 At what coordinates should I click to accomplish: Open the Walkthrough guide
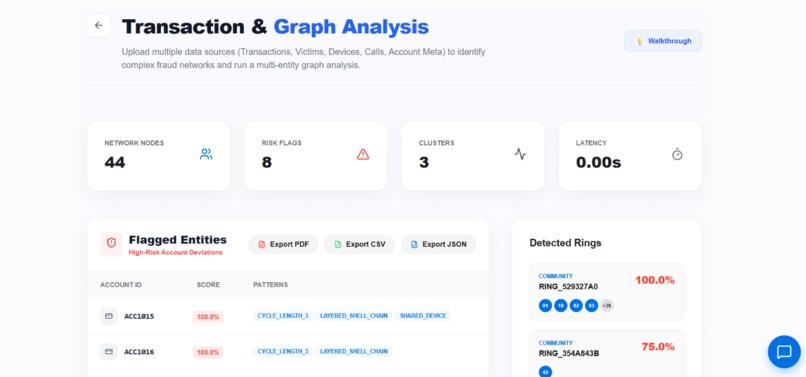click(x=663, y=41)
